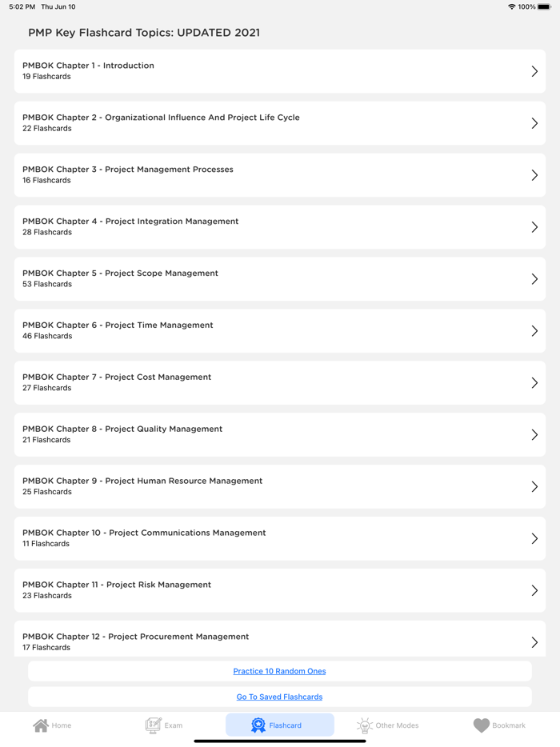560x747 pixels.
Task: Open the Flashcard ribbon icon
Action: pos(257,725)
